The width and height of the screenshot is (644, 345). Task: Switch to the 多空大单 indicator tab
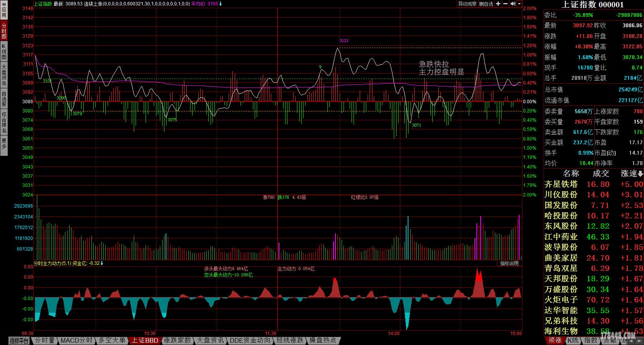click(112, 340)
